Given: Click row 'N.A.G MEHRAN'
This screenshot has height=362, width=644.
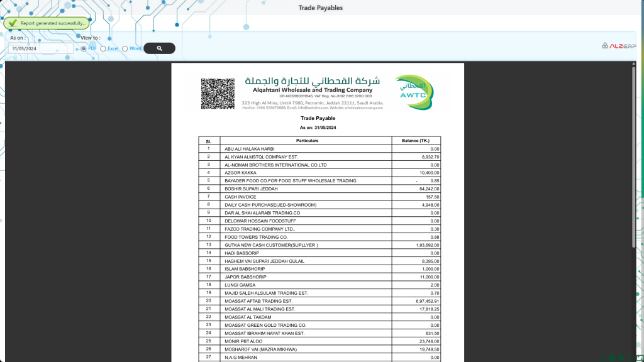Looking at the screenshot, I should click(x=319, y=358).
